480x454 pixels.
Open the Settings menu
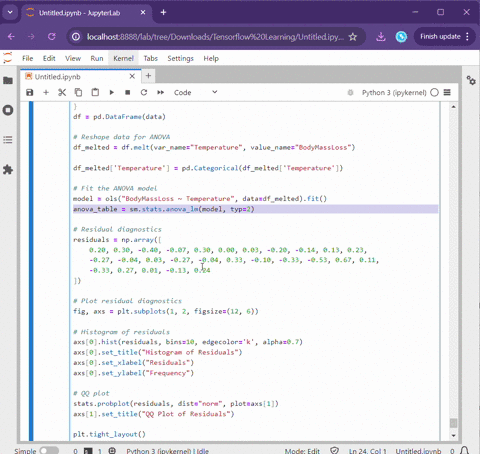180,58
